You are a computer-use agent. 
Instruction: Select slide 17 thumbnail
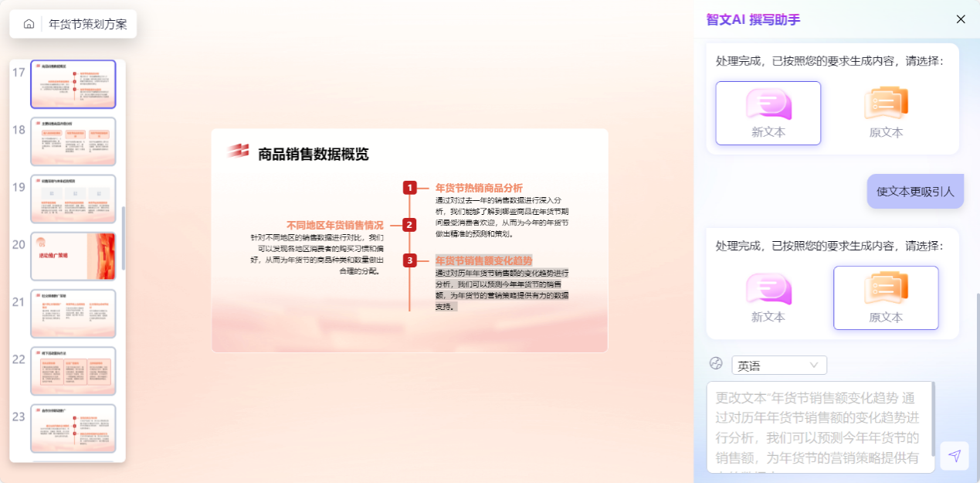coord(73,84)
